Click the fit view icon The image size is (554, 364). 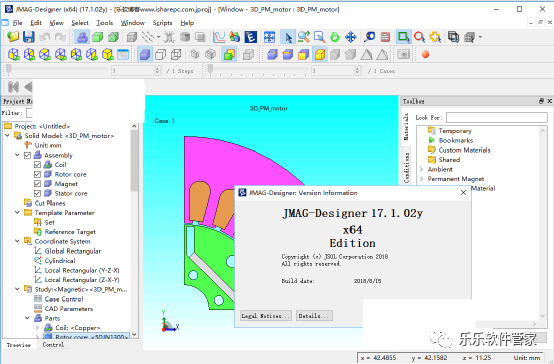(269, 37)
